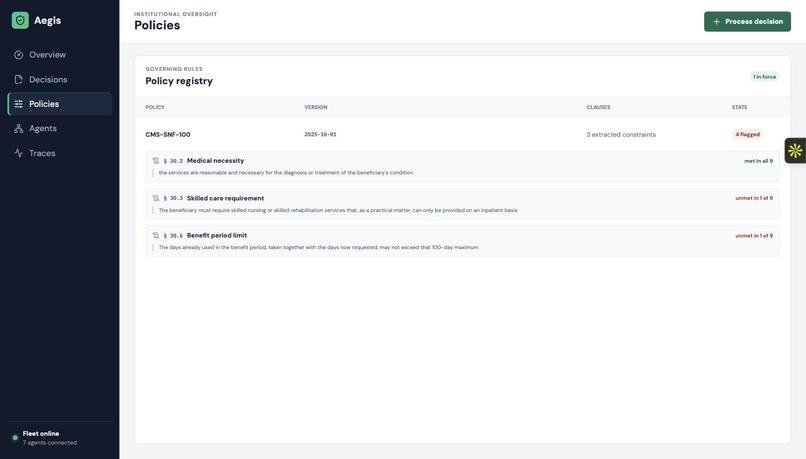Click the § 30.3 section number
The width and height of the screenshot is (806, 459).
[173, 198]
